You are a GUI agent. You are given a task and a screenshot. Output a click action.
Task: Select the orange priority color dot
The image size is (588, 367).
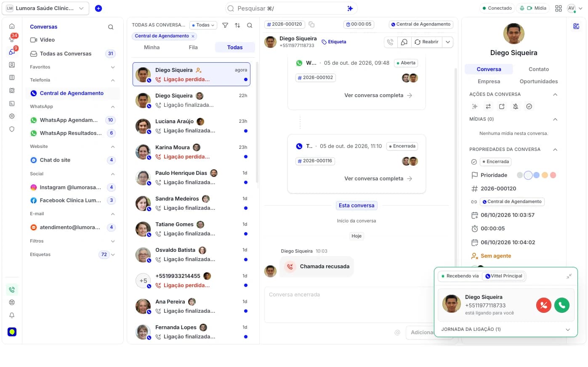(x=545, y=175)
